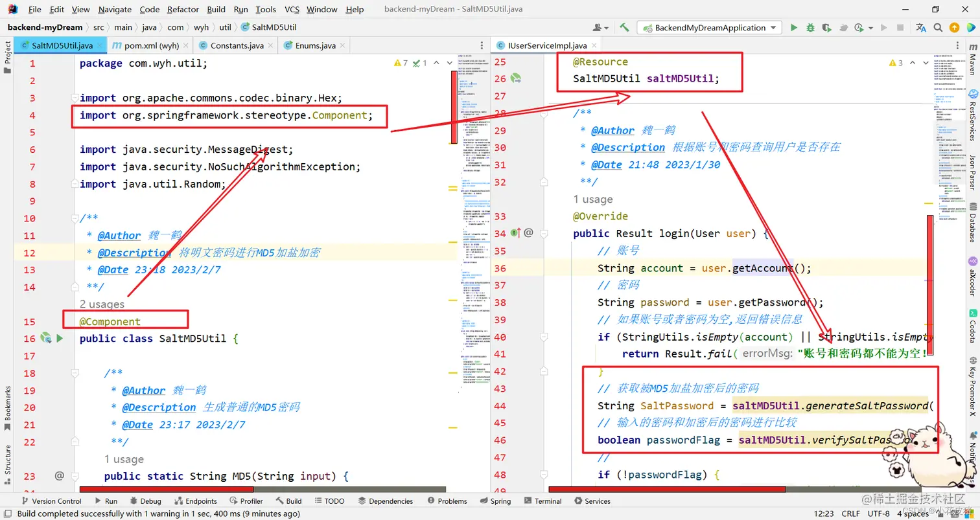Open the Refactor menu

(183, 9)
